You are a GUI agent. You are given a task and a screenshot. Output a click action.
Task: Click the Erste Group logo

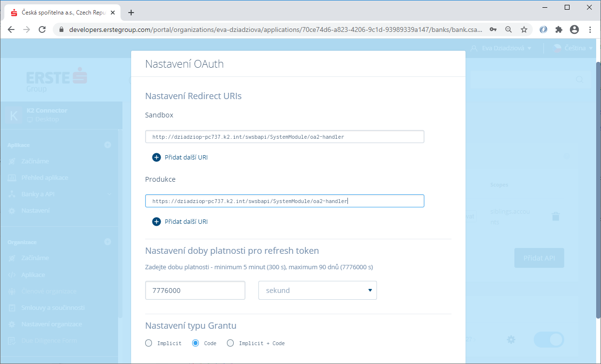point(57,80)
